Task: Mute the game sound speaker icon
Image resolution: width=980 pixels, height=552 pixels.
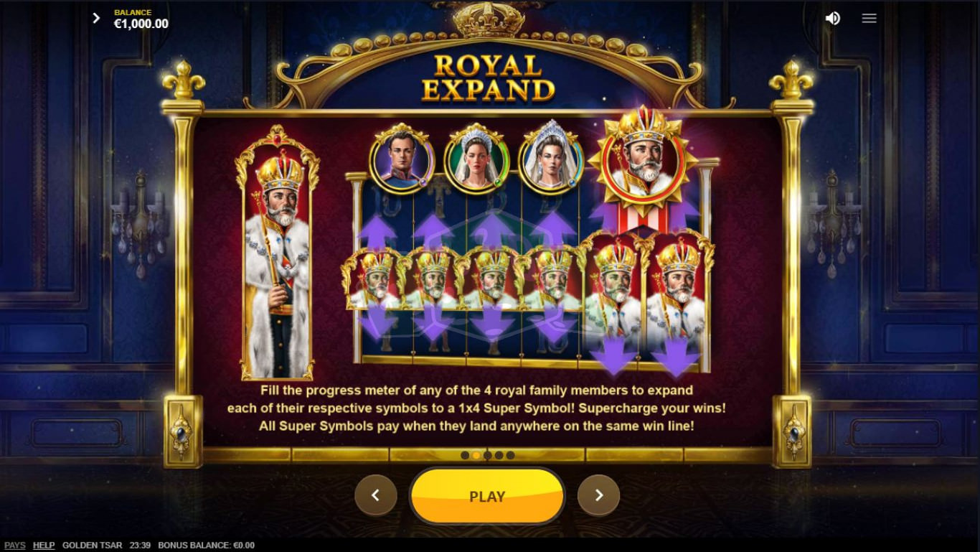Action: (x=832, y=18)
